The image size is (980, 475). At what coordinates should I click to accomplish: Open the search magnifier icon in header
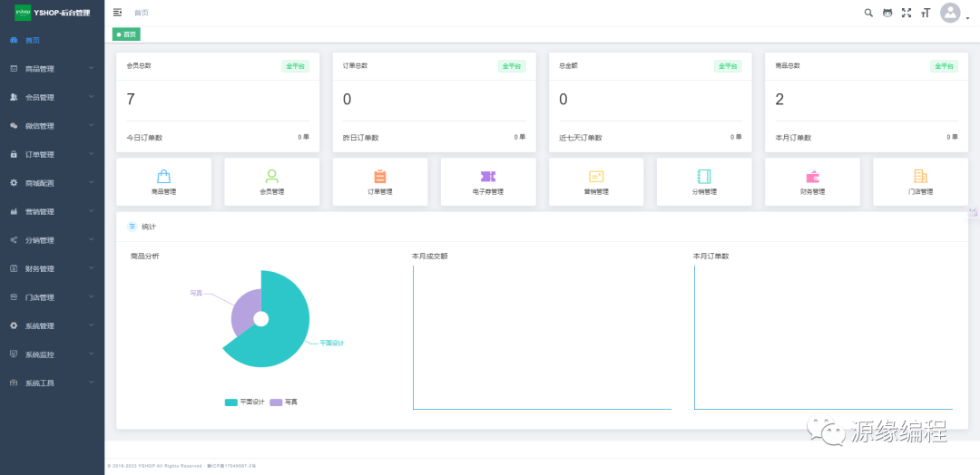(868, 13)
